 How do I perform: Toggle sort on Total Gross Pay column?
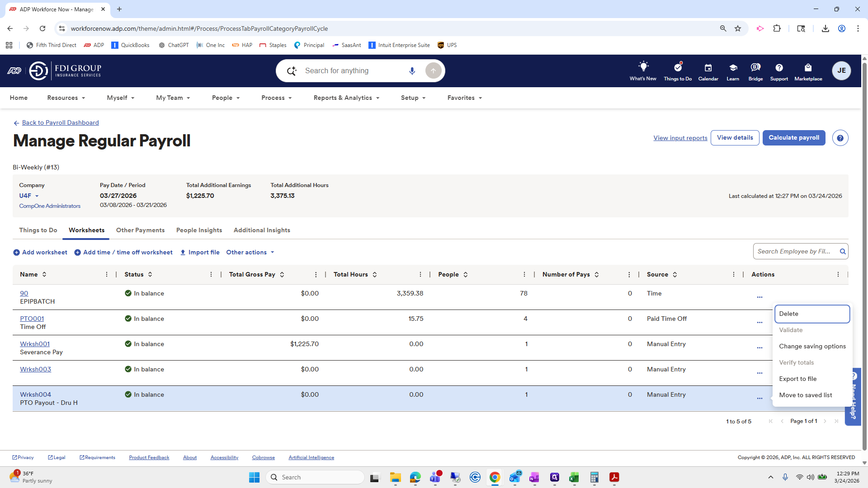point(282,275)
